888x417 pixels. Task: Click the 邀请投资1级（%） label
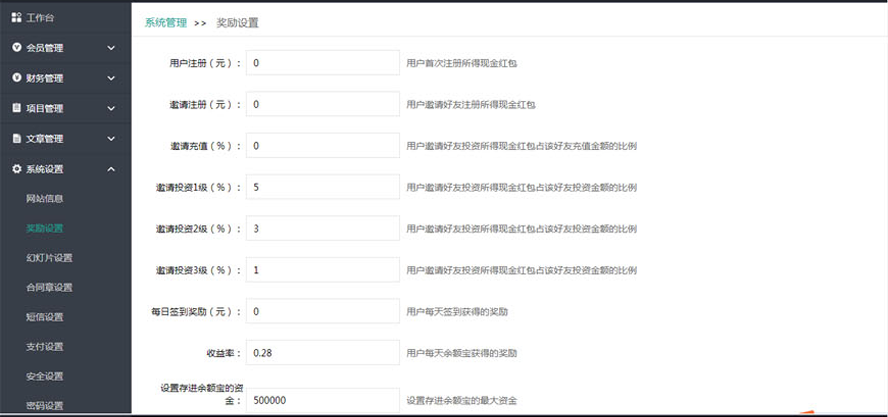click(x=199, y=187)
